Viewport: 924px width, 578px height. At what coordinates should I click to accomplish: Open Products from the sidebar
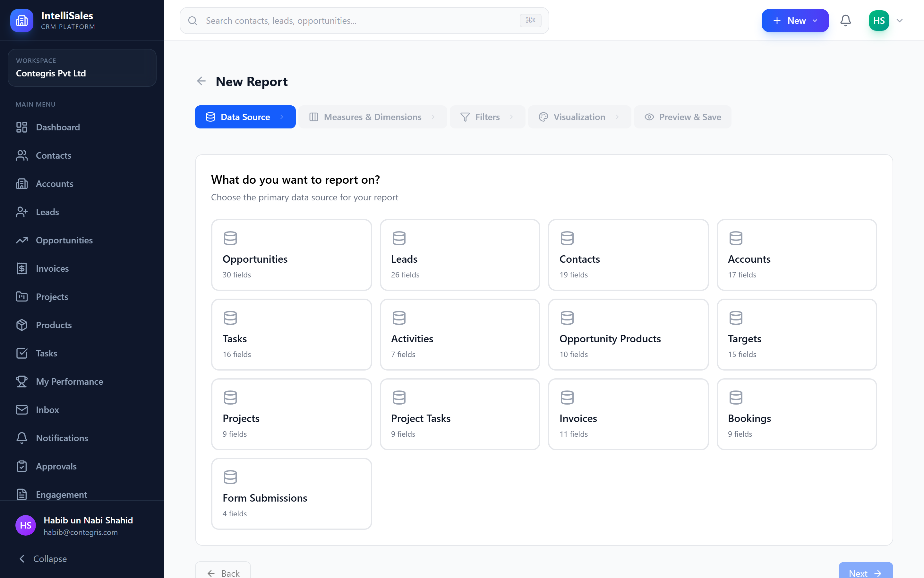(x=82, y=325)
